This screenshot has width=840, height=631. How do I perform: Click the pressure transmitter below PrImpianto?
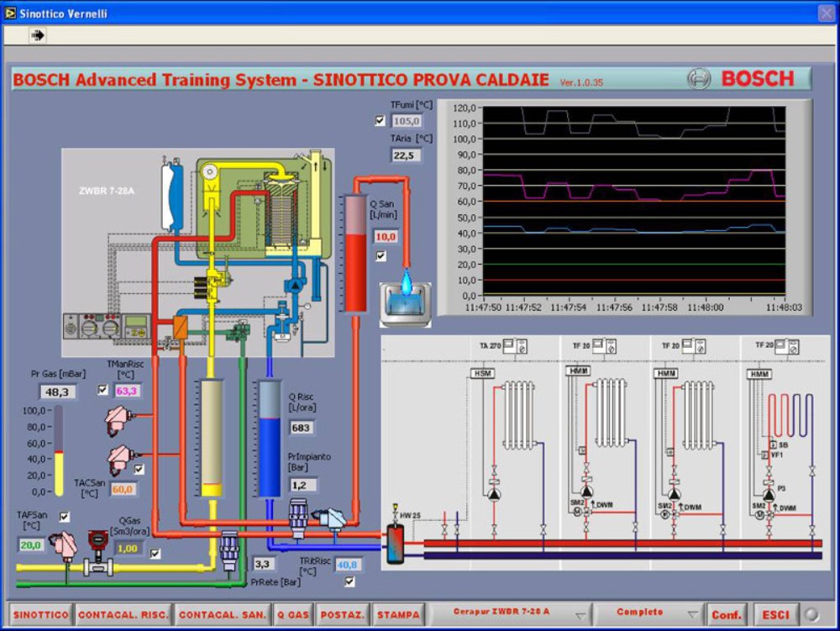pyautogui.click(x=298, y=518)
